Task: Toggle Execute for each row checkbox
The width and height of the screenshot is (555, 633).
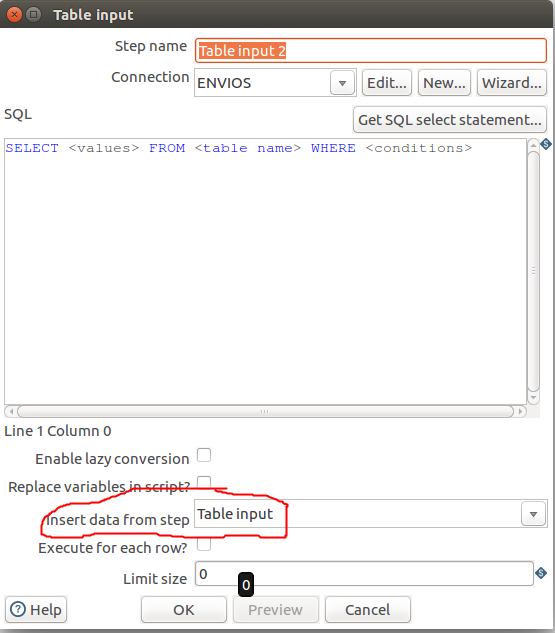Action: pyautogui.click(x=204, y=544)
